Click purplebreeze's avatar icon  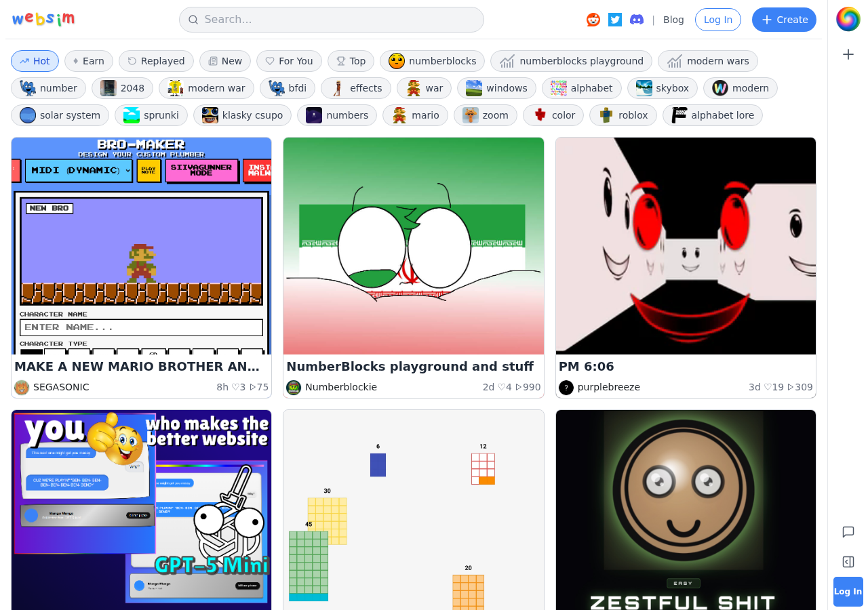[566, 387]
